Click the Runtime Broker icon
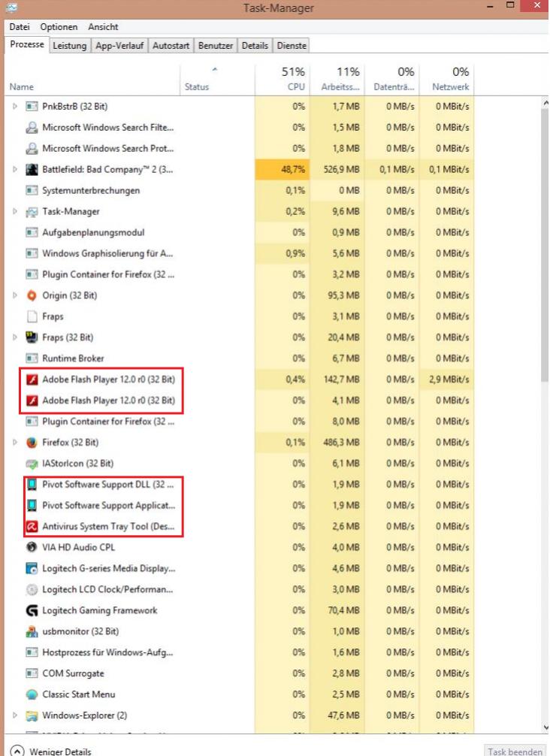This screenshot has width=550, height=756. tap(32, 358)
